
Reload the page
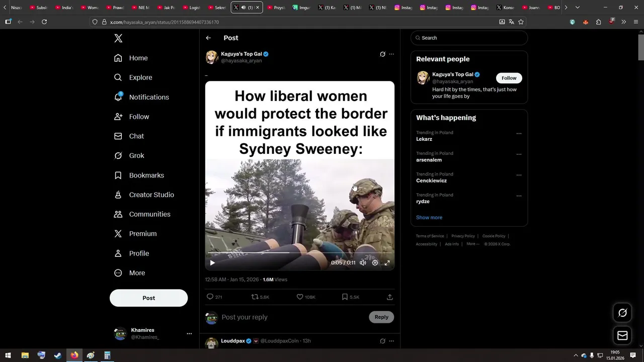pyautogui.click(x=44, y=22)
